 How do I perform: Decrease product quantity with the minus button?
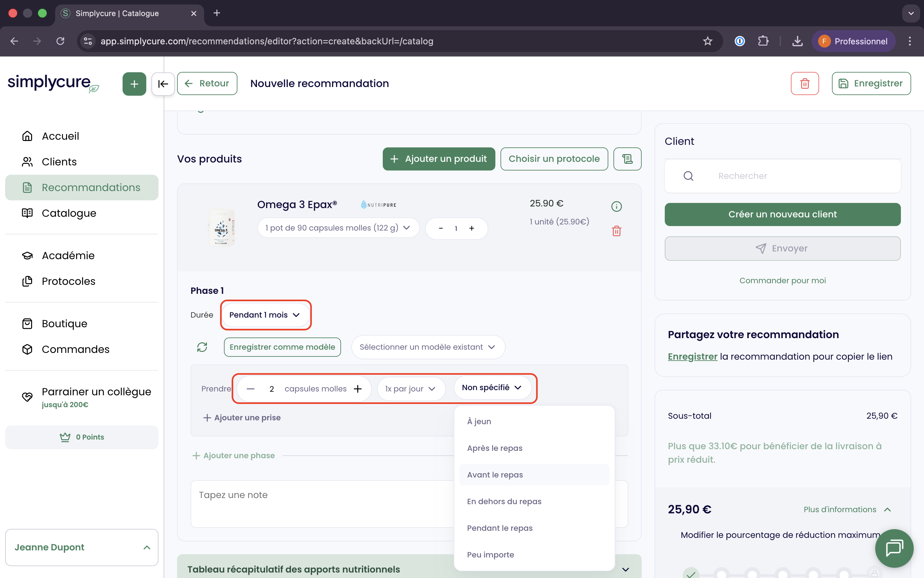[441, 228]
